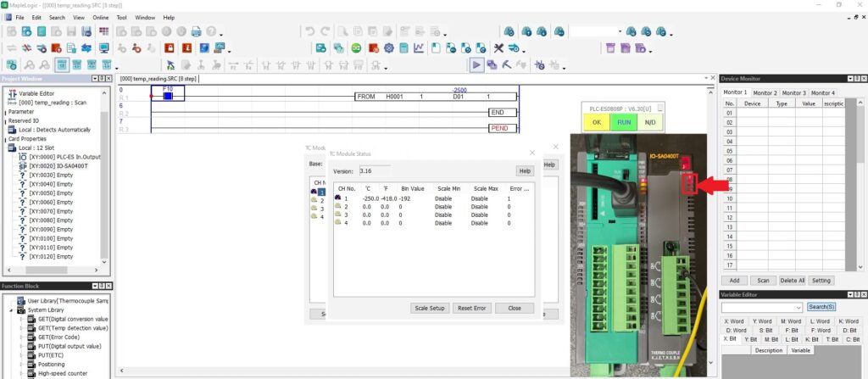Click the highlighted ladder view icon
This screenshot has width=868, height=379.
(x=61, y=64)
